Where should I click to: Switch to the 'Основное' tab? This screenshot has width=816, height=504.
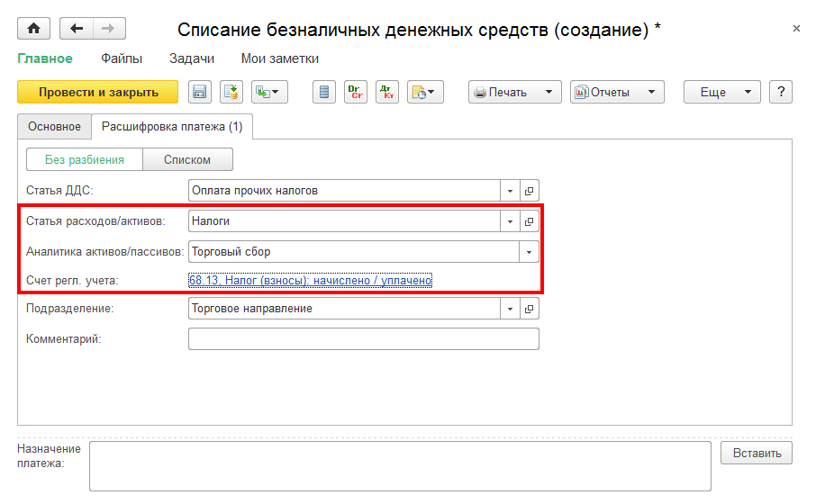click(x=54, y=127)
